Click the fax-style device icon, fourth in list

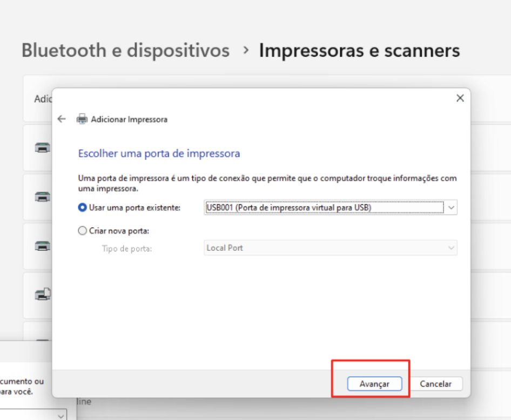43,295
